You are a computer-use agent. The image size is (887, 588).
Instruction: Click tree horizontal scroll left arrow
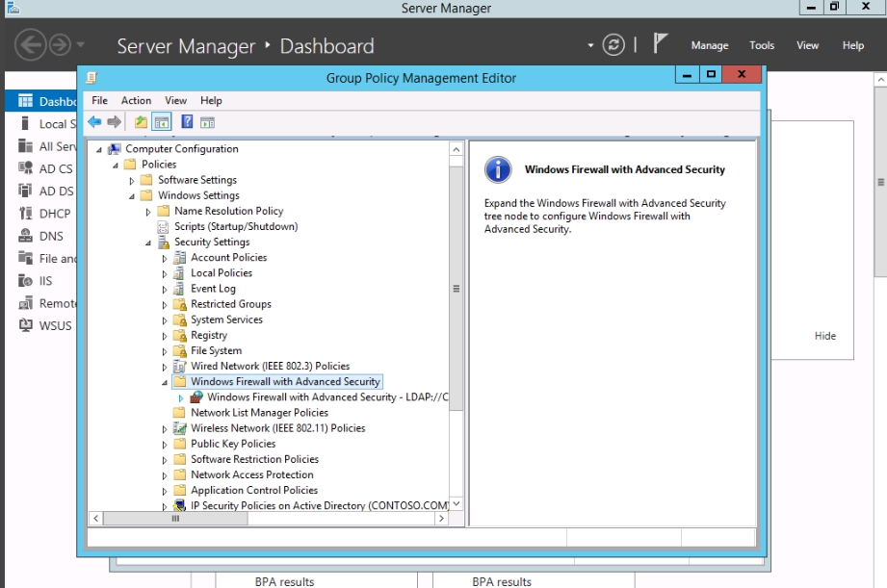96,519
